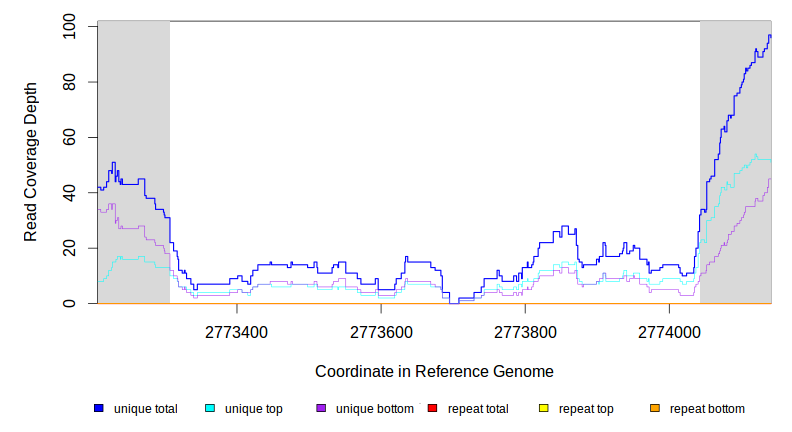This screenshot has width=792, height=432.
Task: Click the cyan 'unique top' legend swatch
Action: [x=210, y=409]
